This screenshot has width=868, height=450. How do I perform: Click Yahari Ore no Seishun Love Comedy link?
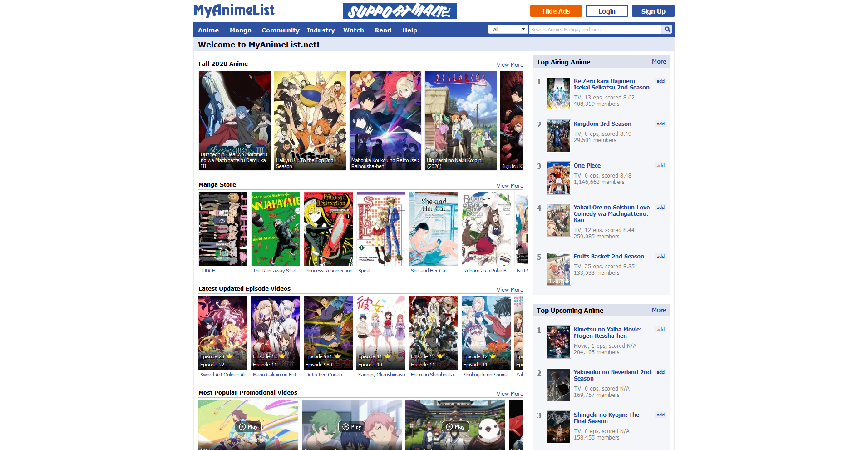611,213
